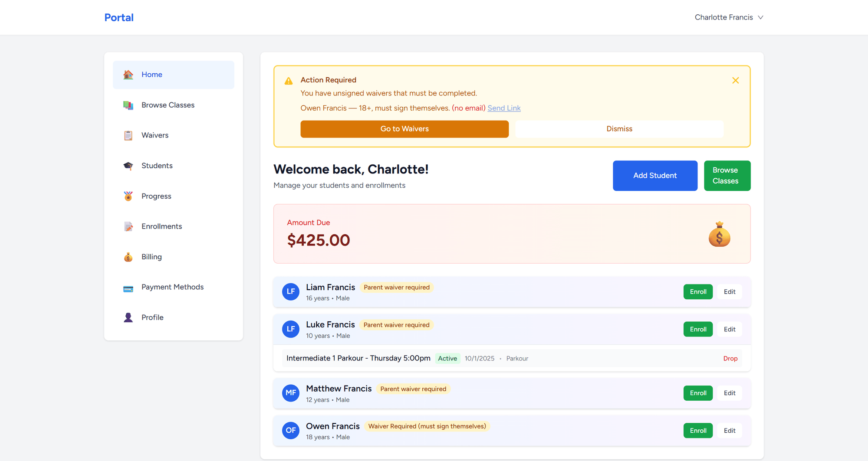The image size is (868, 461).
Task: Click the $425.00 amount due
Action: pyautogui.click(x=319, y=240)
